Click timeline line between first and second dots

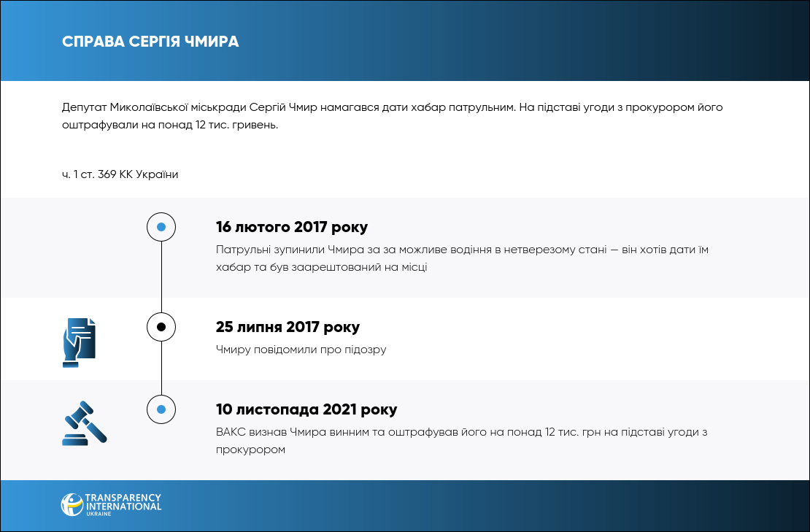(x=161, y=277)
